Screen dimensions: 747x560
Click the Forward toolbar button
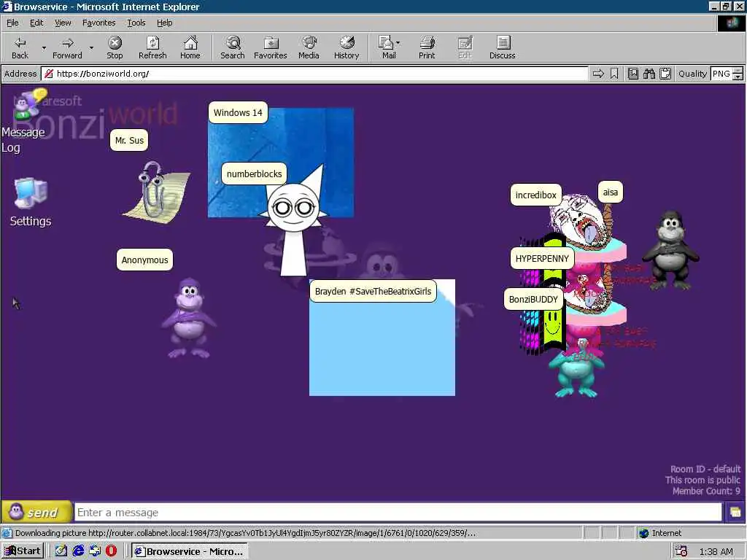click(x=67, y=47)
